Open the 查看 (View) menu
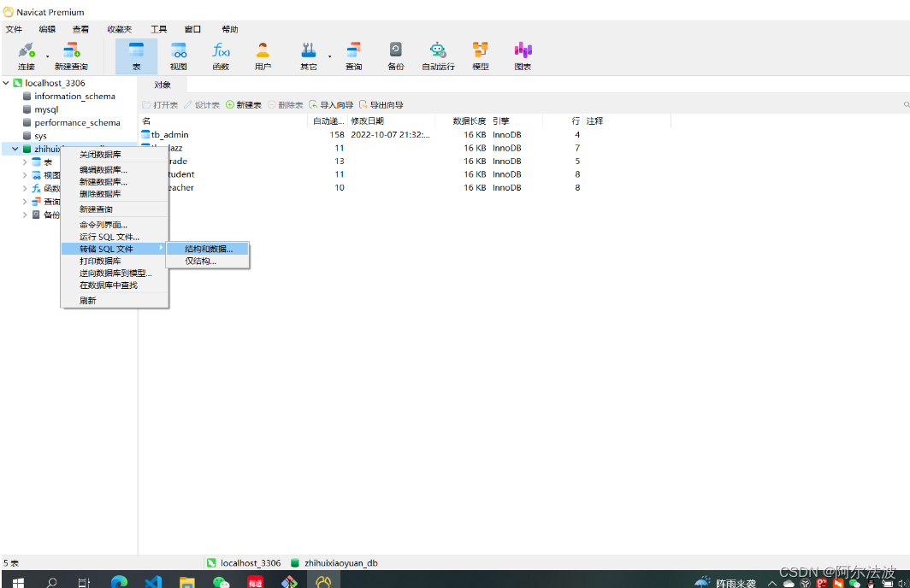 click(x=80, y=29)
